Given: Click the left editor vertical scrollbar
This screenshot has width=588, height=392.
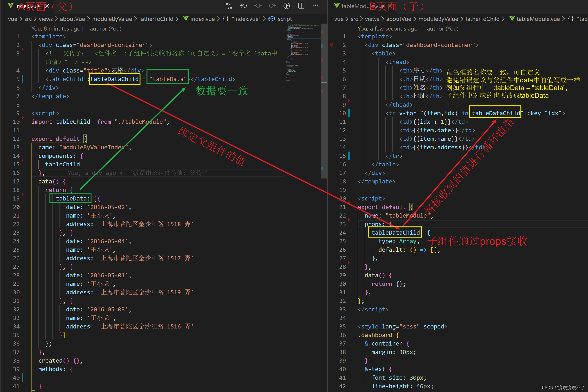Looking at the screenshot, I should [x=324, y=101].
